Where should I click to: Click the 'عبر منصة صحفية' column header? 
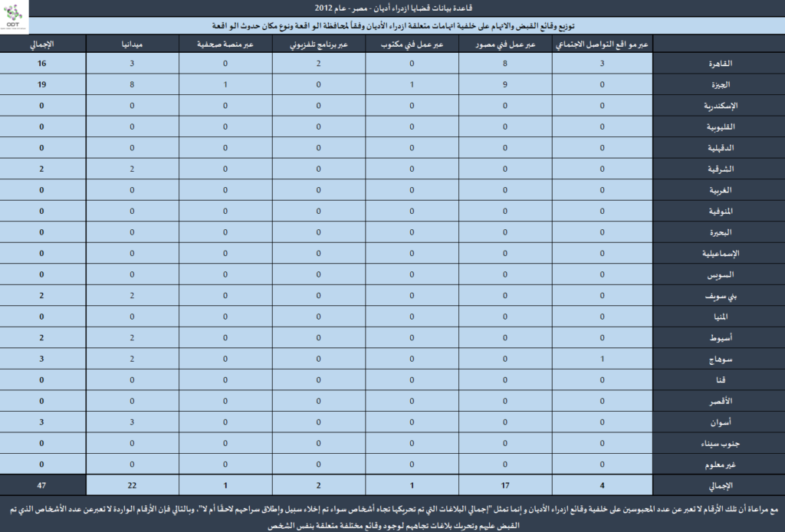pos(225,44)
